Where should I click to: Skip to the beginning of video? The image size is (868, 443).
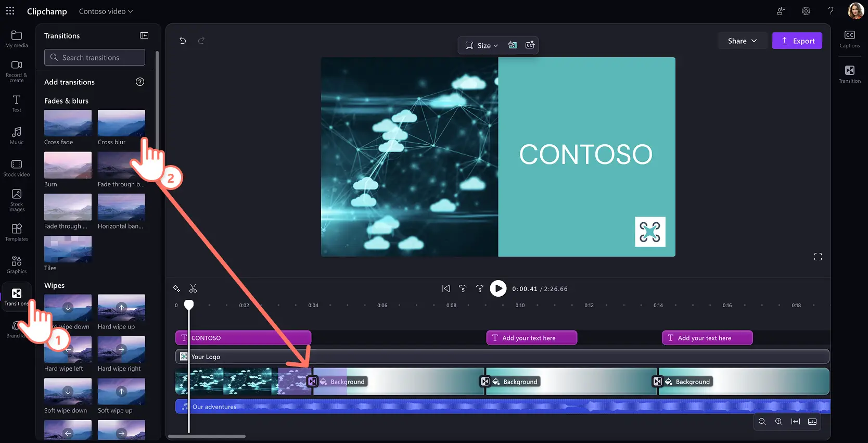coord(446,288)
